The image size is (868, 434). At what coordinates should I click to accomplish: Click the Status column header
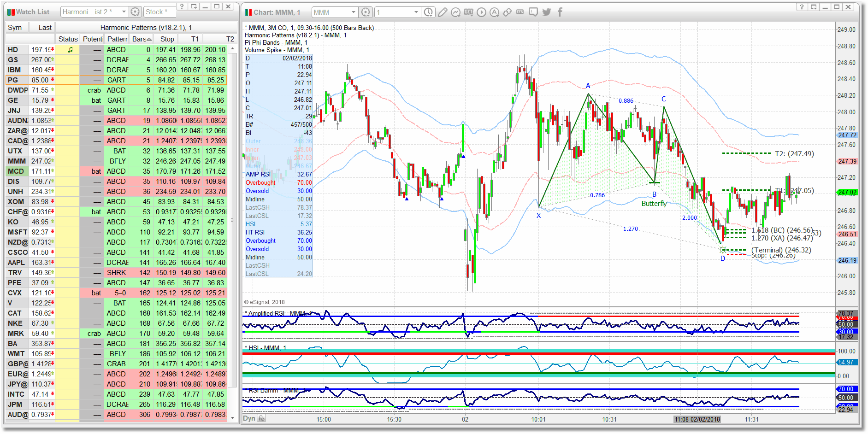[68, 39]
